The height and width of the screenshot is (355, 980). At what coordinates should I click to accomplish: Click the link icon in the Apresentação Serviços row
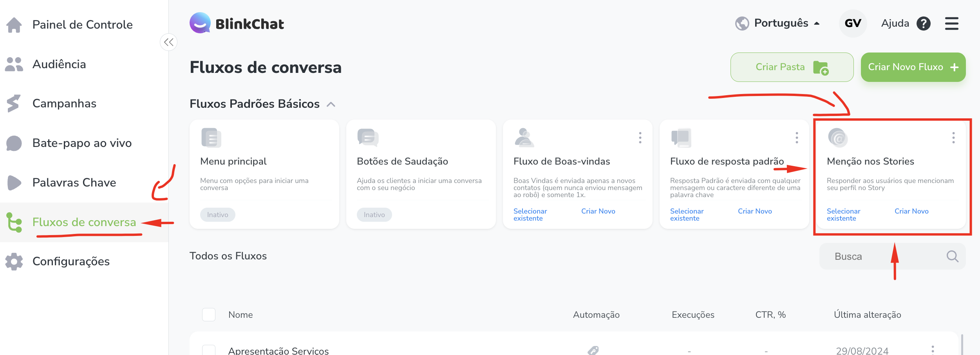coord(593,350)
